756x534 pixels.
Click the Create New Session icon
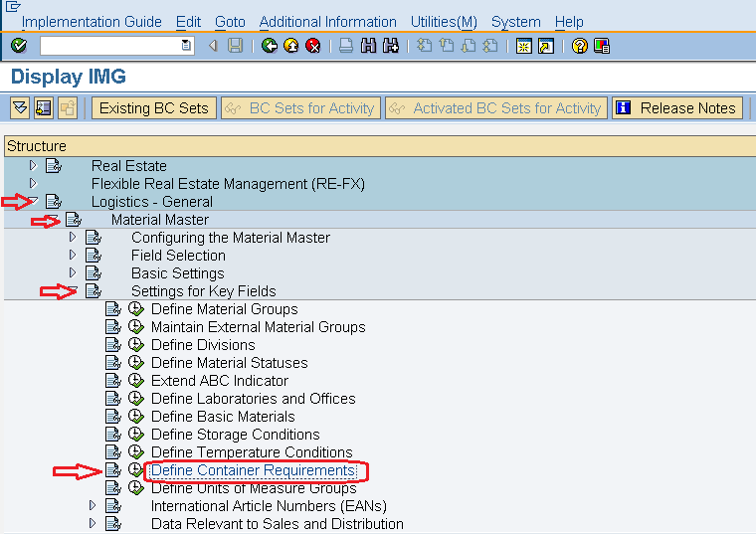coord(523,46)
